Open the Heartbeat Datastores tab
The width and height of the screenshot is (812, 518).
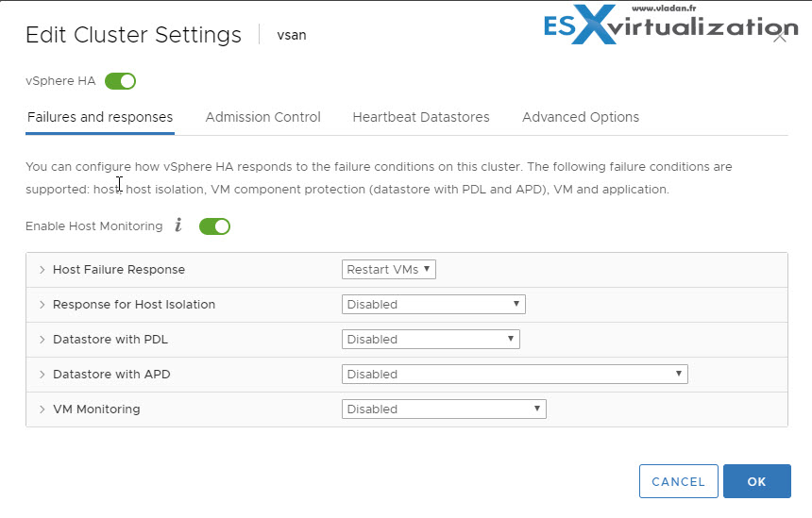(x=421, y=117)
